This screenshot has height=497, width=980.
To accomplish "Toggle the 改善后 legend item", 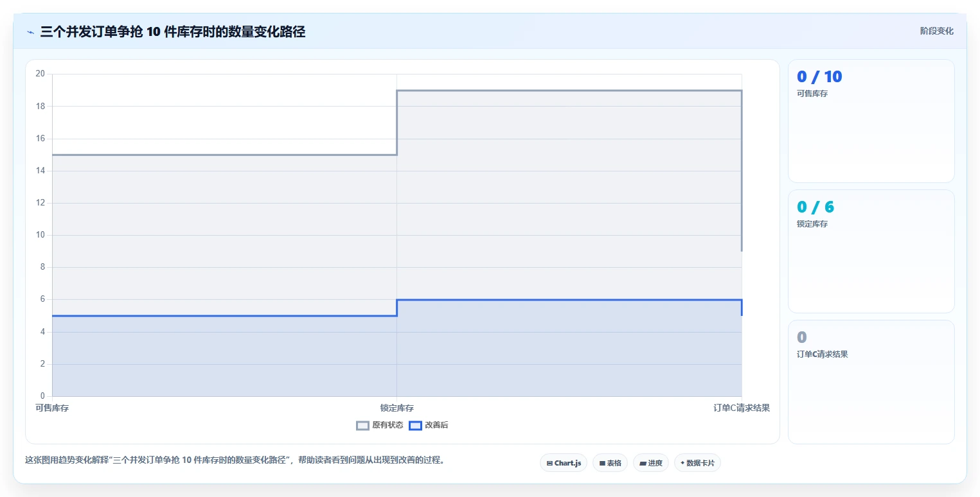I will point(429,425).
